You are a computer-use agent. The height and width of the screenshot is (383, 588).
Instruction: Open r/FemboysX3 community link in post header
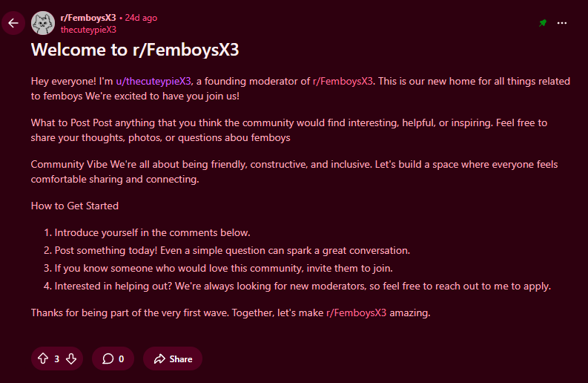point(87,18)
